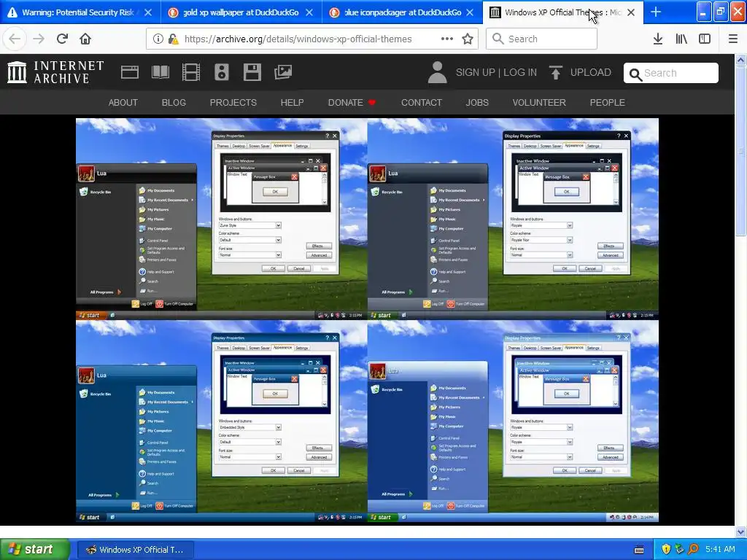Reload the current page
747x560 pixels.
pyautogui.click(x=63, y=39)
